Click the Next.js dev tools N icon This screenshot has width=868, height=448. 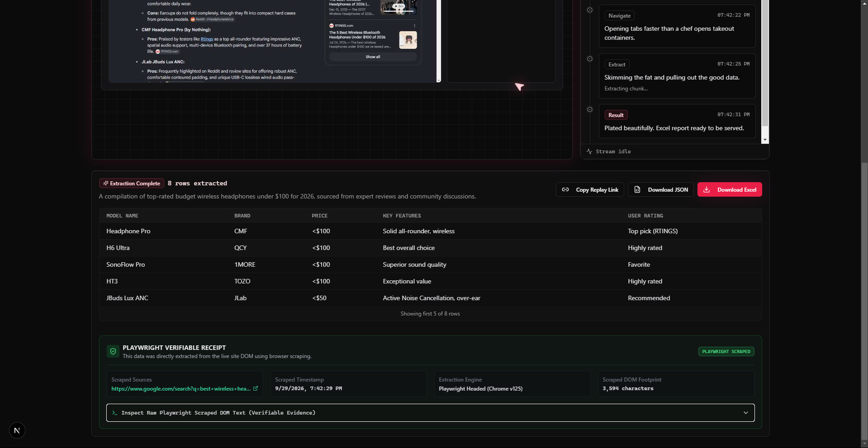click(17, 430)
